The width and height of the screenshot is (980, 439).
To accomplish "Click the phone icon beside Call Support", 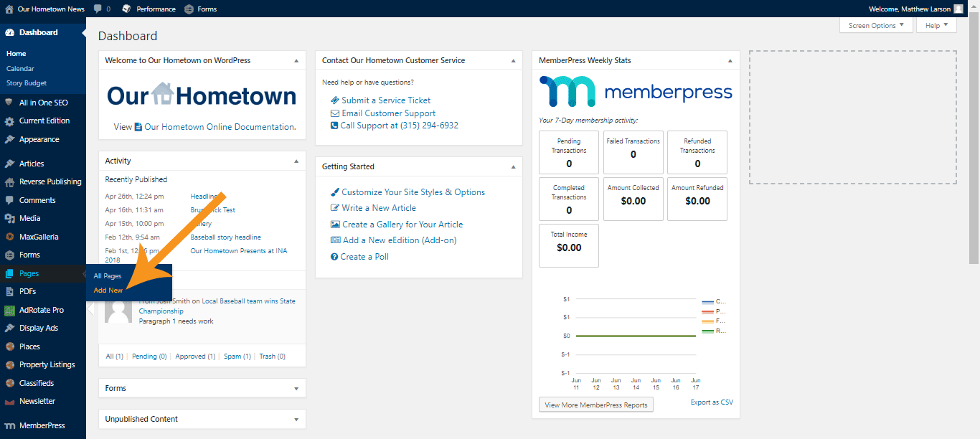I will click(x=334, y=126).
